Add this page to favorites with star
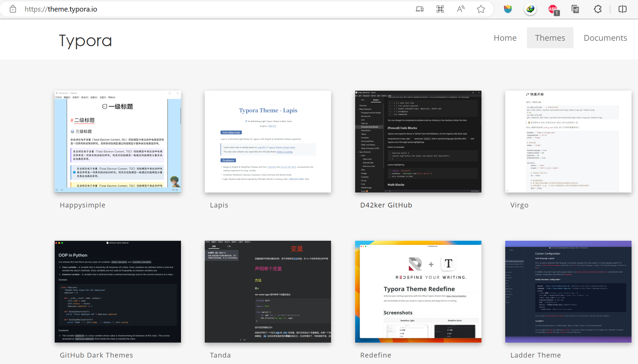This screenshot has width=638, height=364. click(x=481, y=9)
